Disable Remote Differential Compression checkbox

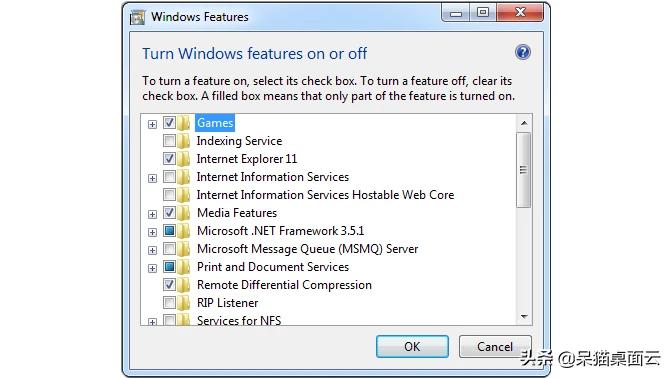169,285
